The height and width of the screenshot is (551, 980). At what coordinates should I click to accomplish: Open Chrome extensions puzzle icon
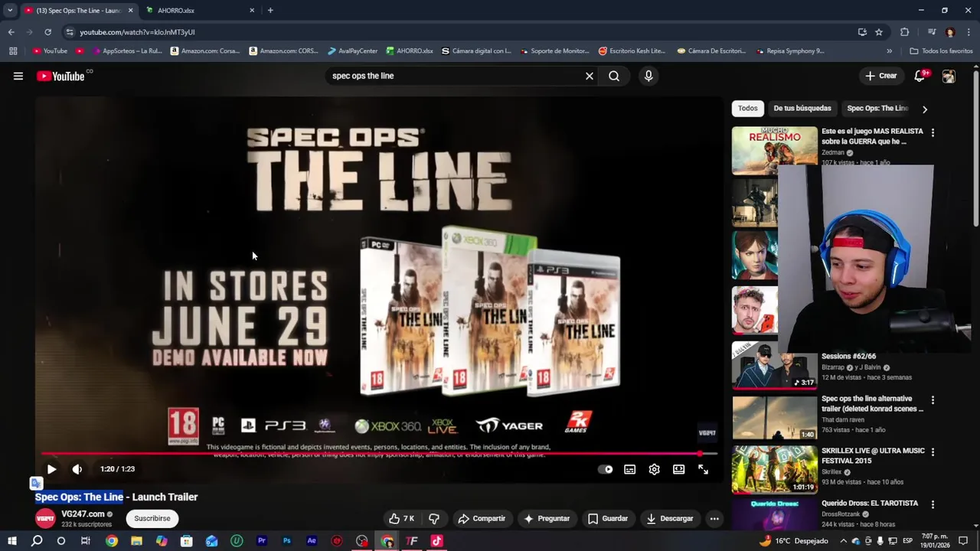click(x=904, y=32)
